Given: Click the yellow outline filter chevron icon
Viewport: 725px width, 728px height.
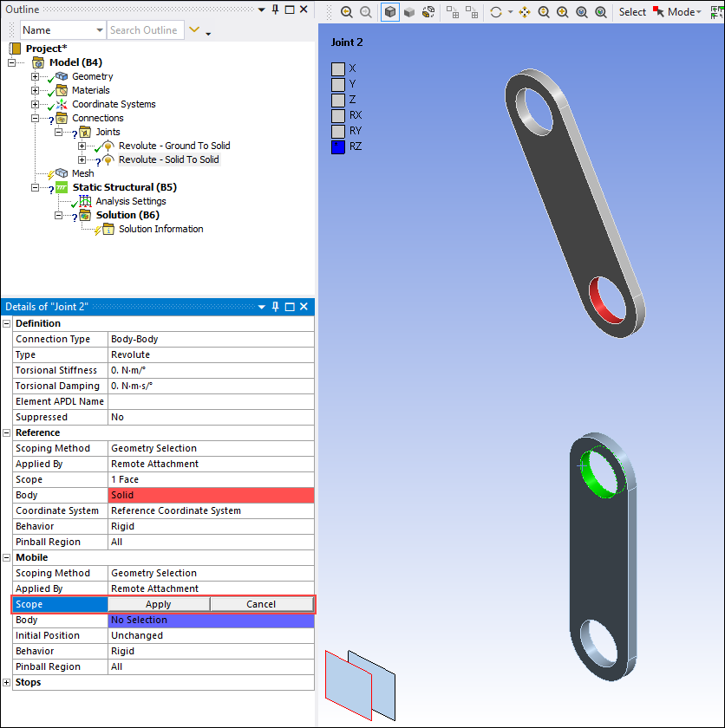Looking at the screenshot, I should pyautogui.click(x=194, y=29).
